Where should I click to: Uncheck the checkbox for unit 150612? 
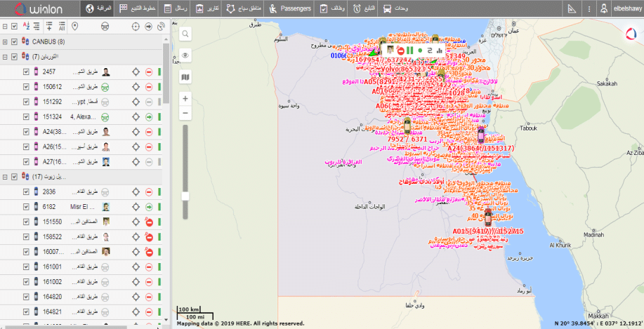click(x=26, y=87)
